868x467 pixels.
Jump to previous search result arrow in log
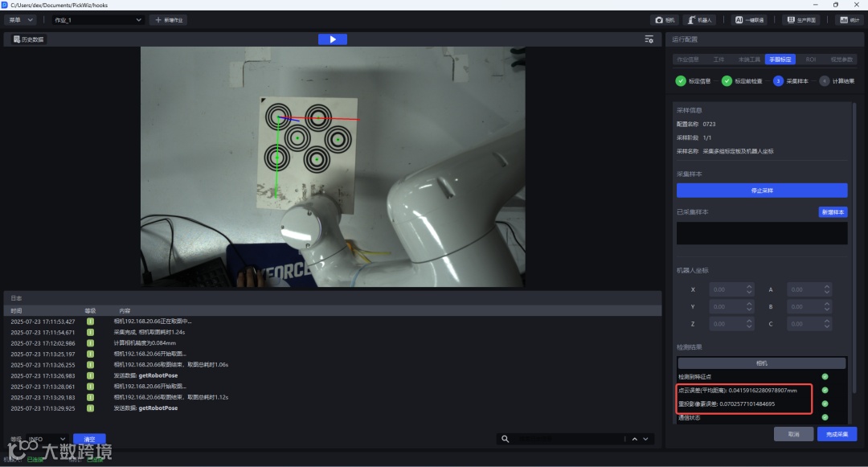(634, 439)
